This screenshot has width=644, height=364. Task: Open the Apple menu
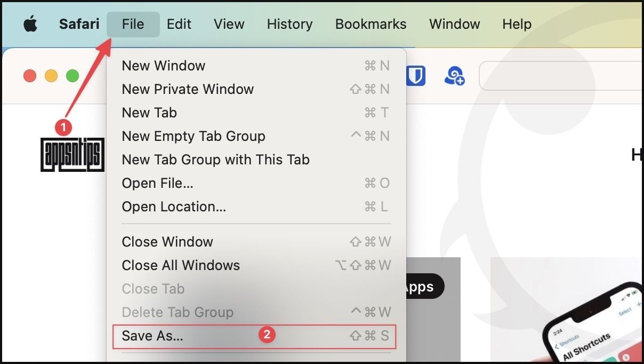click(x=30, y=24)
